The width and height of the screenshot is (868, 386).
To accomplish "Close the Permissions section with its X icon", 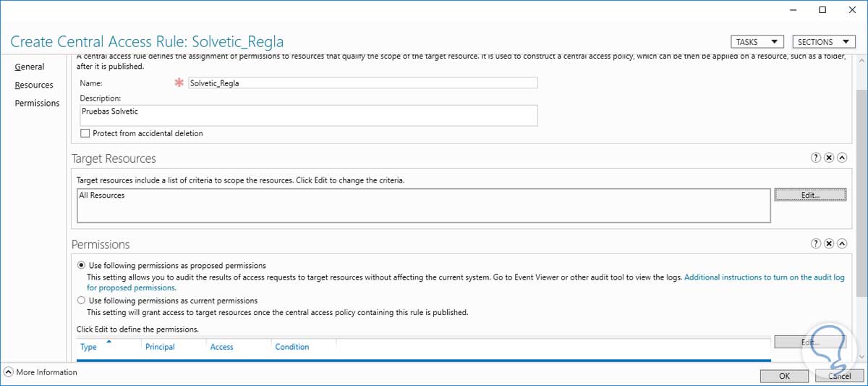I will [829, 244].
